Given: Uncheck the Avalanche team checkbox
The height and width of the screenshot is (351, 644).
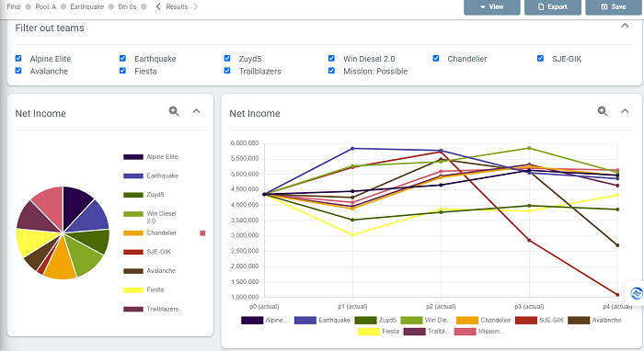Looking at the screenshot, I should tap(18, 71).
